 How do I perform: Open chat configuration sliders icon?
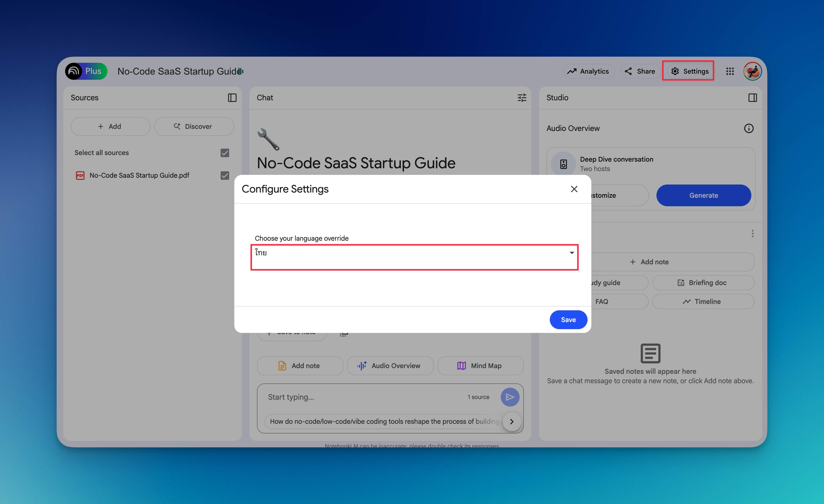pos(522,98)
